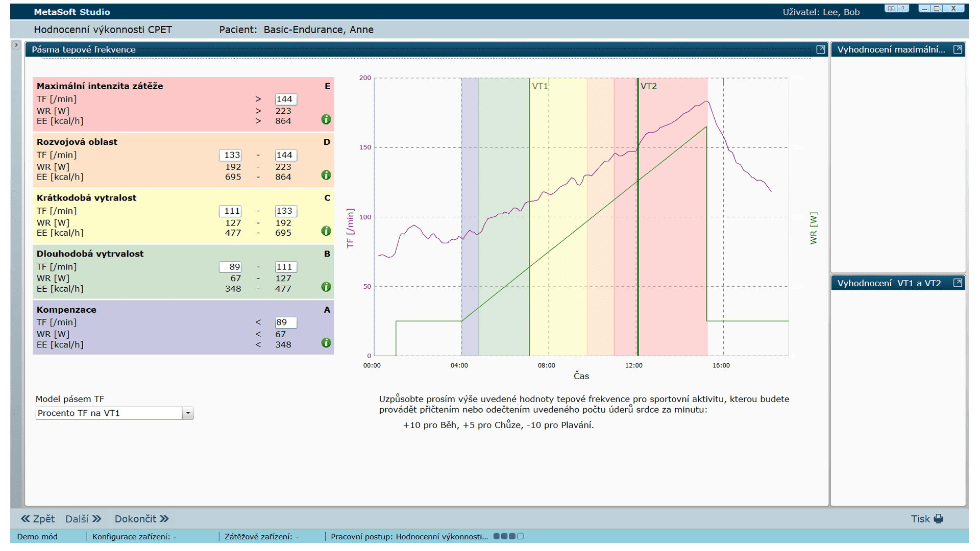Screen dimensions: 980x551
Task: Click the Dokončit button
Action: point(141,519)
